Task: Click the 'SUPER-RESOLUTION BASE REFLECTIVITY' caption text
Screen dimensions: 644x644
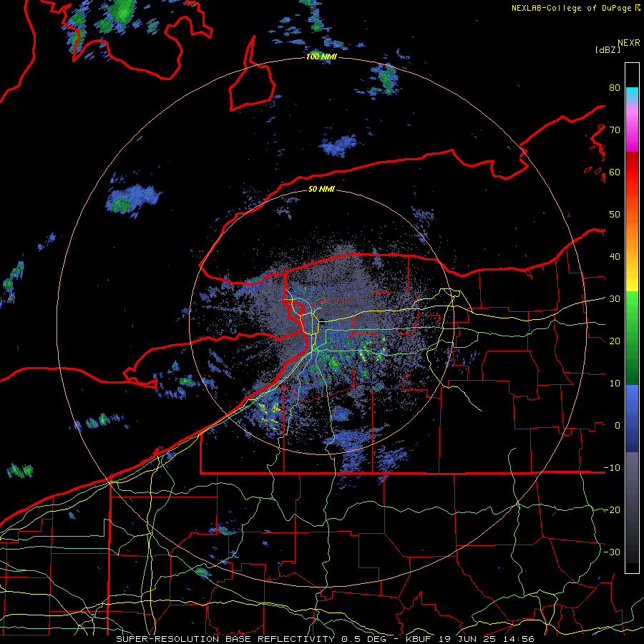Action: coord(225,639)
